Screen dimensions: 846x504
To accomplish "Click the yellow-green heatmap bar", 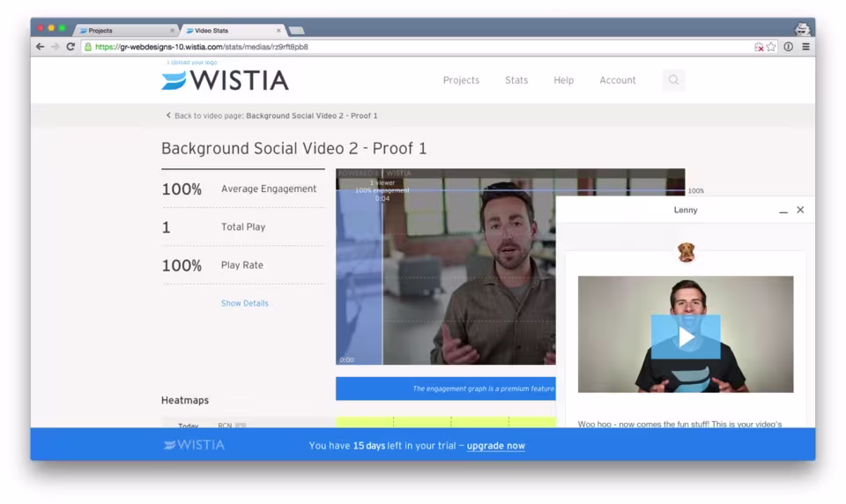I will pos(446,422).
